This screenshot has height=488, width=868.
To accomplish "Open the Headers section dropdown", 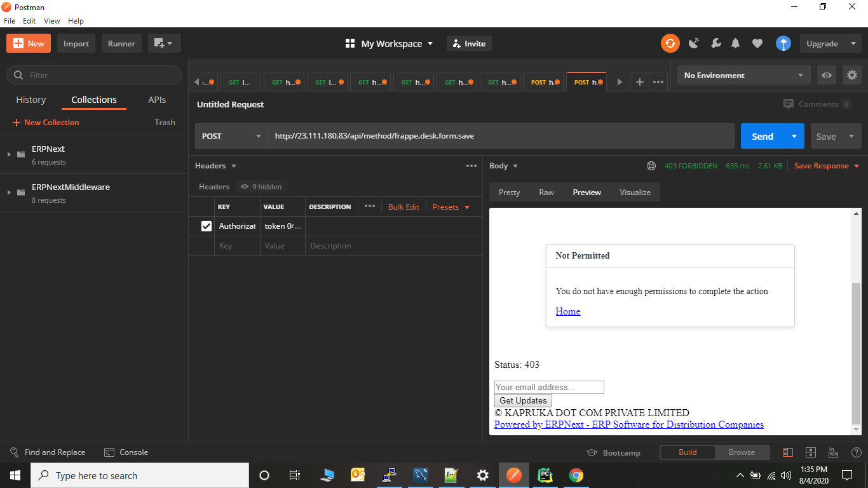I will [215, 166].
